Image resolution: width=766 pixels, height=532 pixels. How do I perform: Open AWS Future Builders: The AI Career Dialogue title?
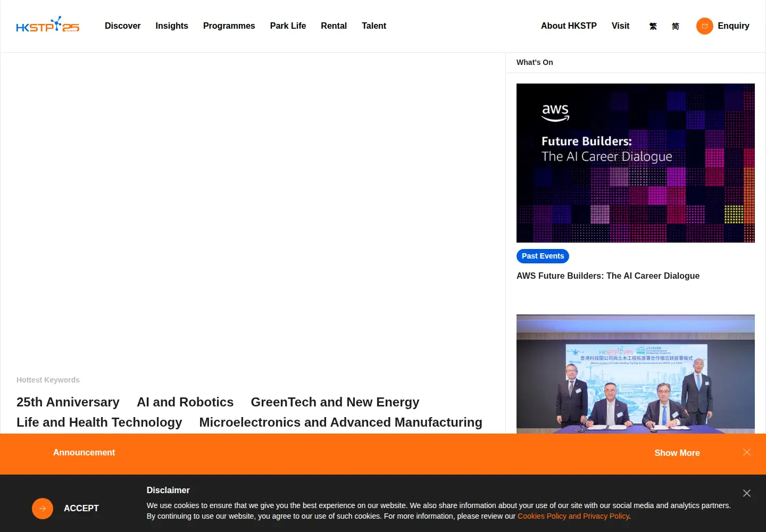pyautogui.click(x=608, y=276)
